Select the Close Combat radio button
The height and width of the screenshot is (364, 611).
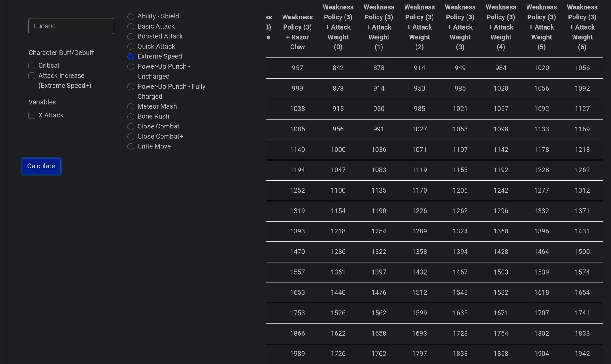(x=131, y=126)
